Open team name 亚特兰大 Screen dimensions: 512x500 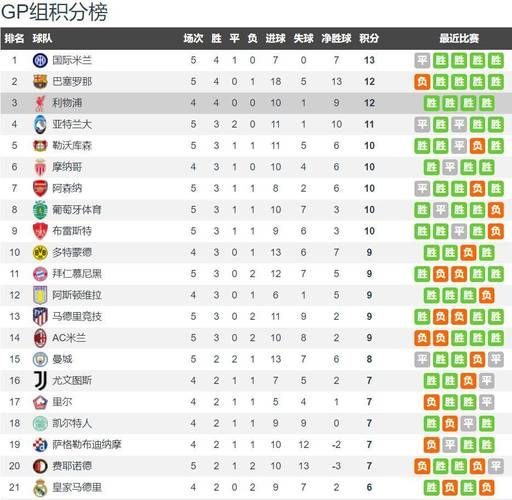point(72,124)
